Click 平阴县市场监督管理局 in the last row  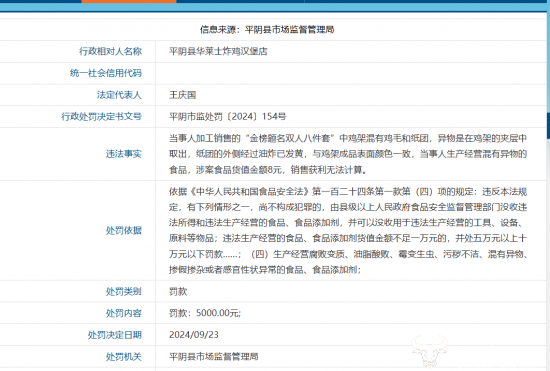(x=214, y=357)
